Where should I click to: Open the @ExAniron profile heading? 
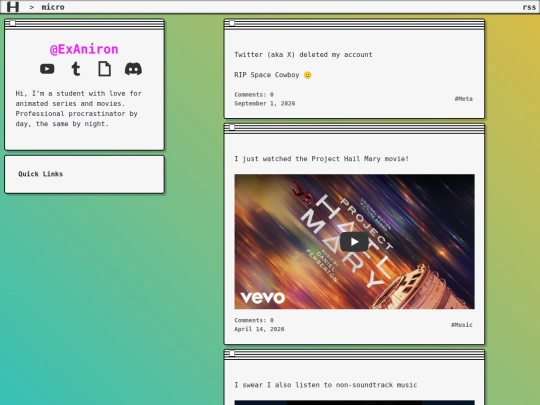(84, 50)
